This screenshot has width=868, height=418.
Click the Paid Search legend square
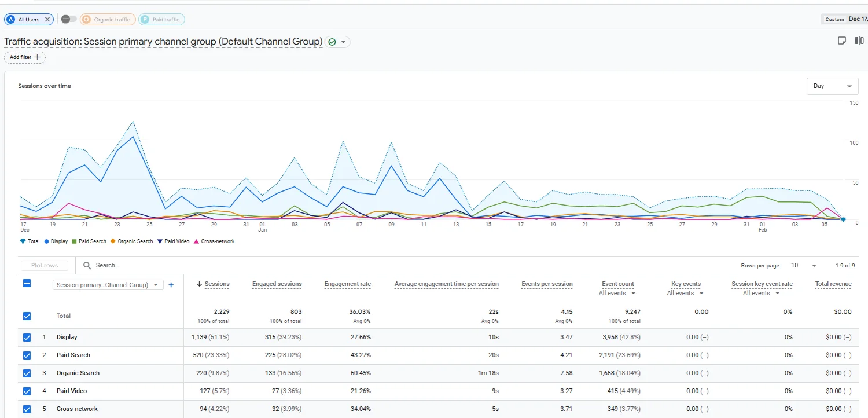coord(74,241)
